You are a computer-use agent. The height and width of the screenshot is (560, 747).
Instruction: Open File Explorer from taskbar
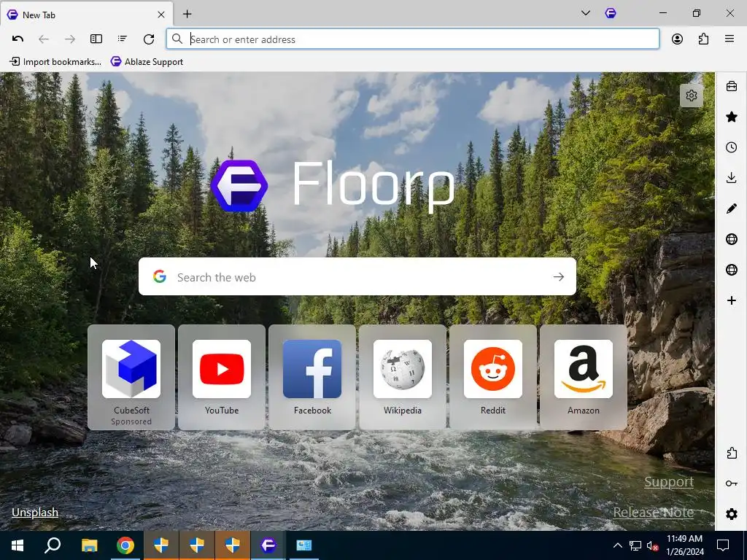click(x=89, y=545)
